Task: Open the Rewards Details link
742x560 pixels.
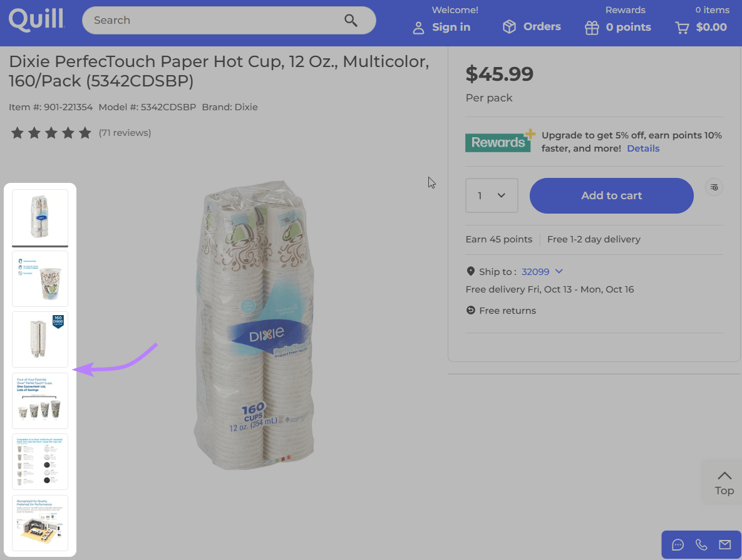Action: point(643,148)
